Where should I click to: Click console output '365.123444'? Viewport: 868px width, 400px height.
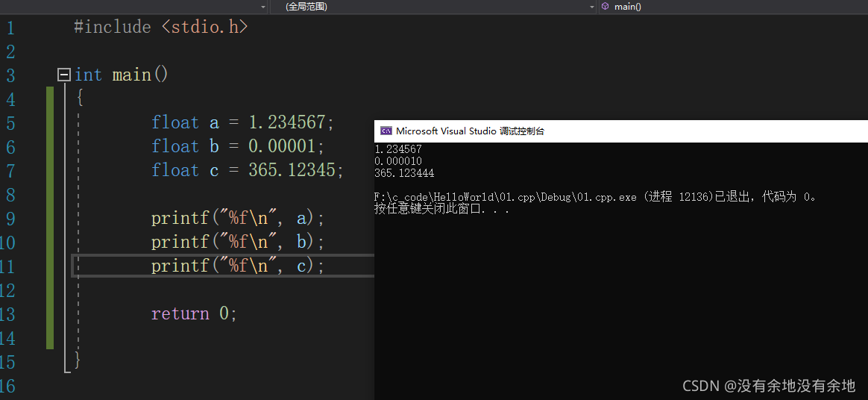404,173
